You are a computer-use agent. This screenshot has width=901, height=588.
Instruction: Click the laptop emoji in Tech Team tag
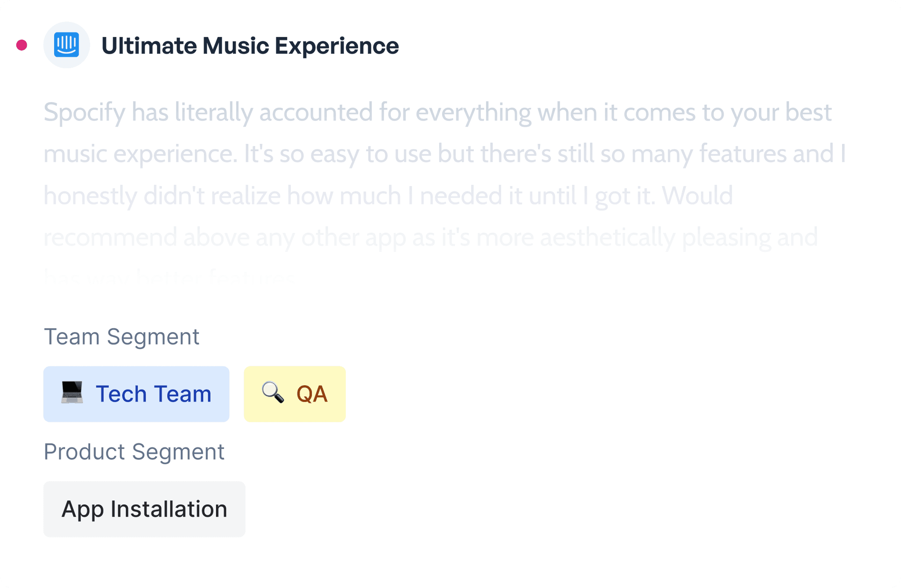(x=72, y=392)
